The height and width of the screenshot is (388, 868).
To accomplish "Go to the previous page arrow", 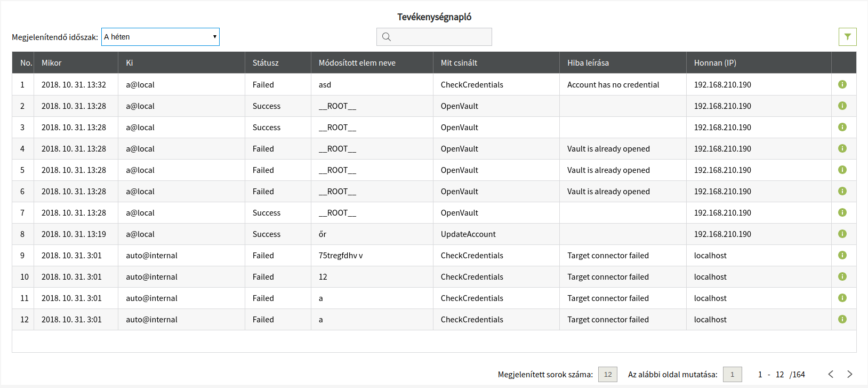I will pyautogui.click(x=831, y=374).
